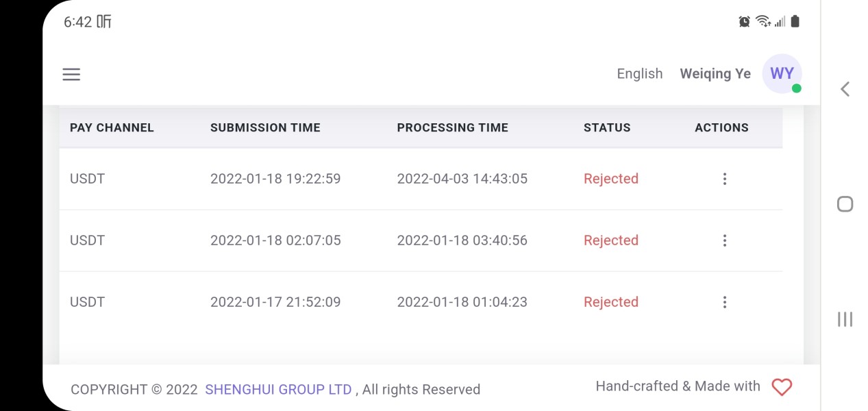Sort by Processing Time column header
This screenshot has width=868, height=411.
click(452, 127)
